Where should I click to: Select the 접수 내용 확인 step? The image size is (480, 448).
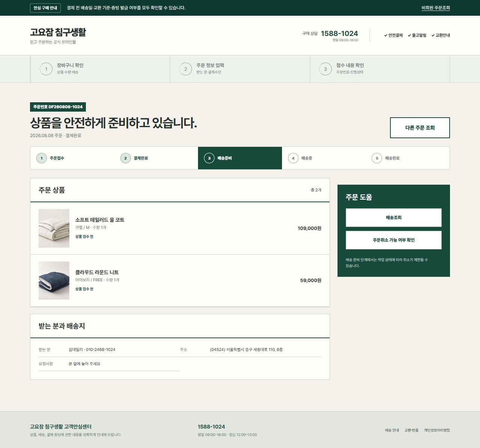click(x=380, y=69)
